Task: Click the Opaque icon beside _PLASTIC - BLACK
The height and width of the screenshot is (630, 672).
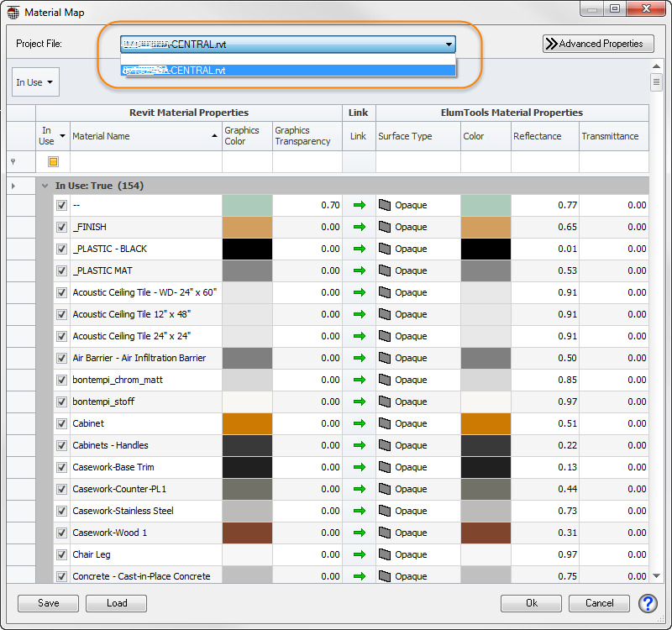Action: pyautogui.click(x=386, y=249)
